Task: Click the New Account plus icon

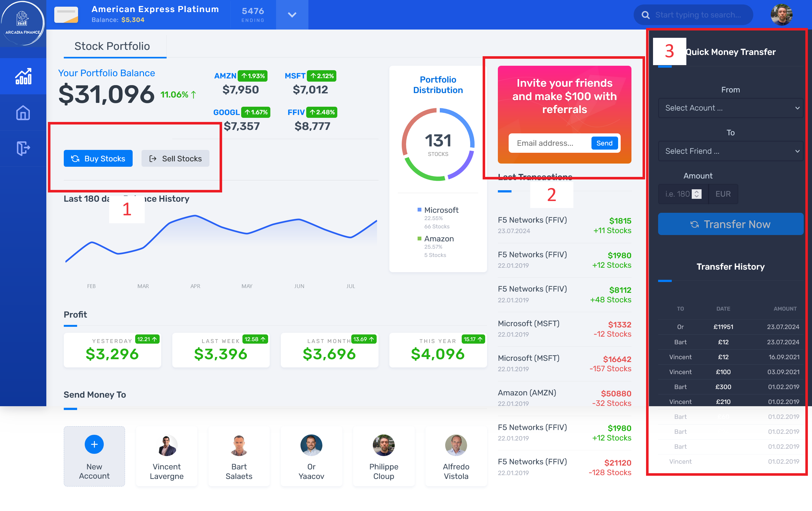Action: point(94,444)
